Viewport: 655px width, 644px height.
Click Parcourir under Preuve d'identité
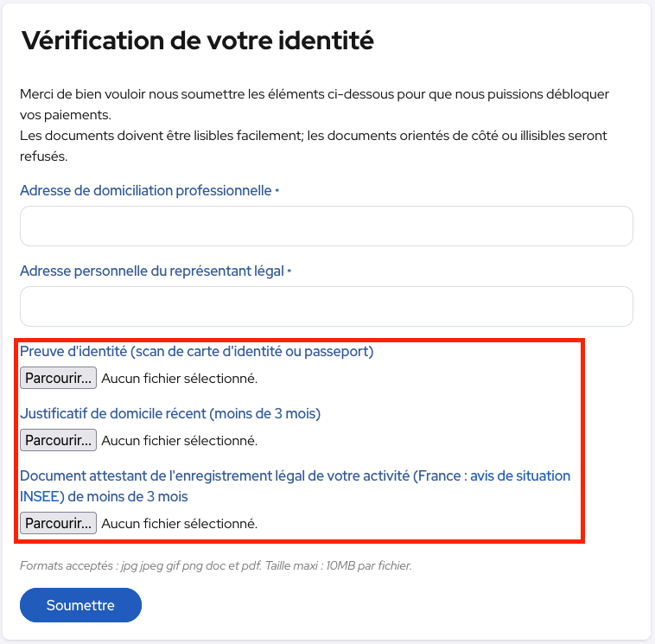[x=58, y=378]
